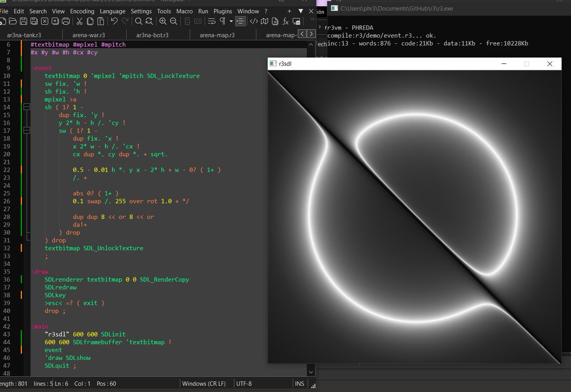Toggle INS overwrite mode in status bar
This screenshot has width=571, height=392.
300,383
